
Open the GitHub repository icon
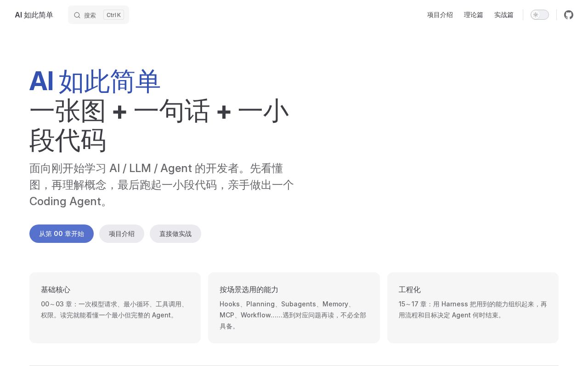click(569, 15)
